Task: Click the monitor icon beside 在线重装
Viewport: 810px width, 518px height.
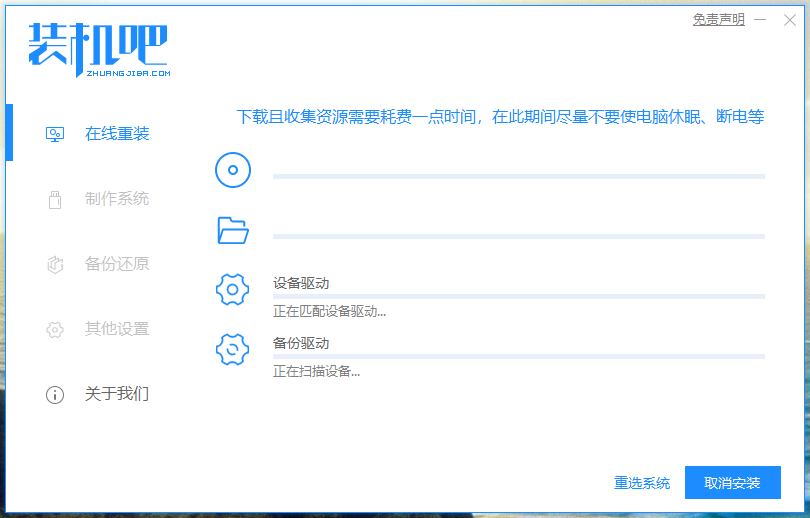Action: tap(55, 134)
